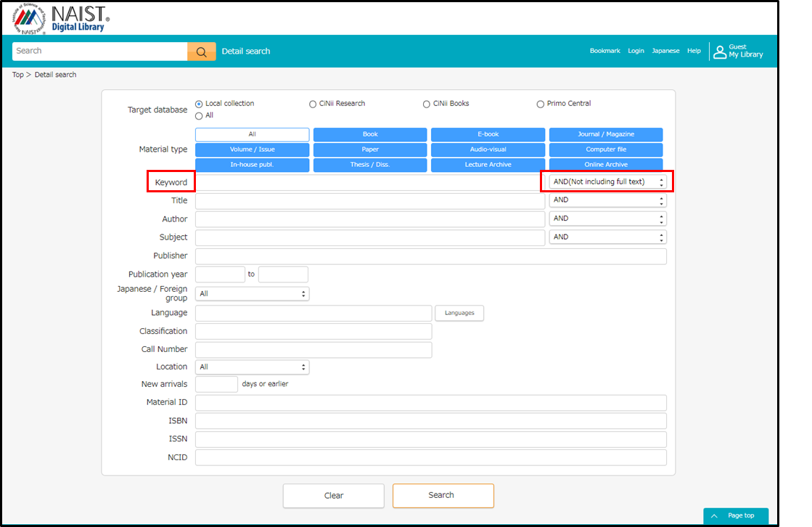812x527 pixels.
Task: Focus the top Search text box
Action: pos(100,52)
